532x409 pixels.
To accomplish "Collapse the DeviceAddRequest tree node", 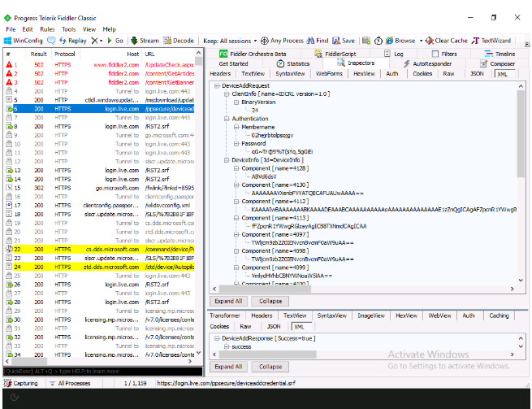I will click(217, 86).
